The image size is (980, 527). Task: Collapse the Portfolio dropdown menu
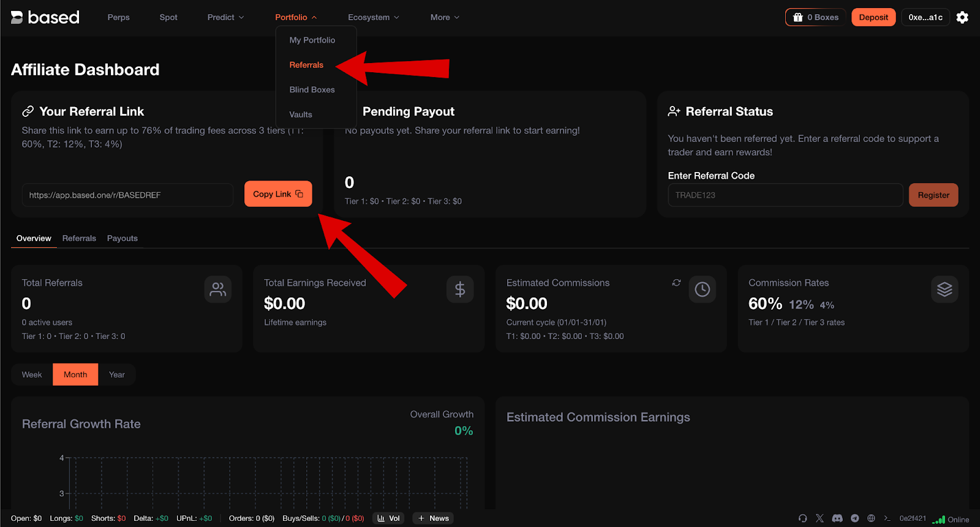[x=296, y=17]
